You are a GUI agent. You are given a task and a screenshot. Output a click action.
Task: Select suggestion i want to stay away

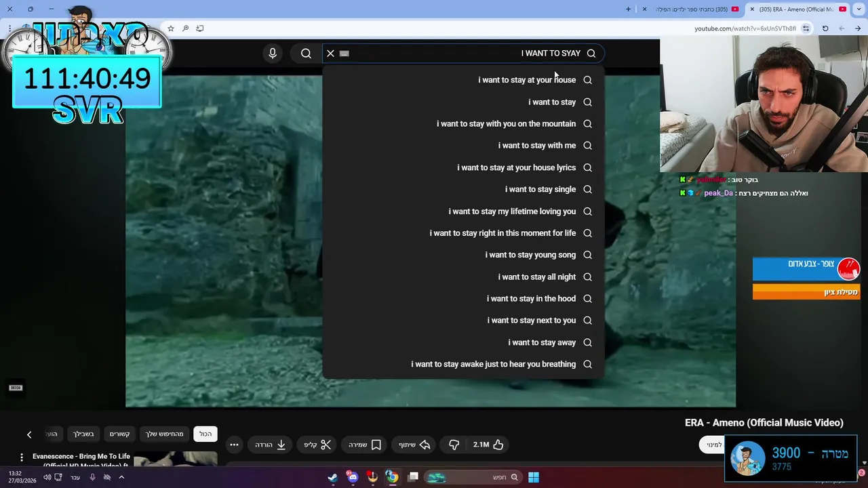pyautogui.click(x=463, y=342)
